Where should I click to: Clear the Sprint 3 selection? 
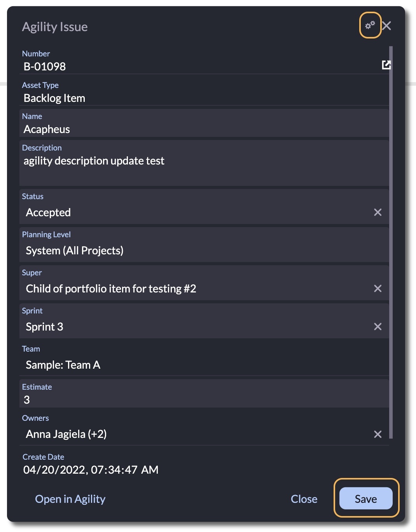click(x=378, y=327)
